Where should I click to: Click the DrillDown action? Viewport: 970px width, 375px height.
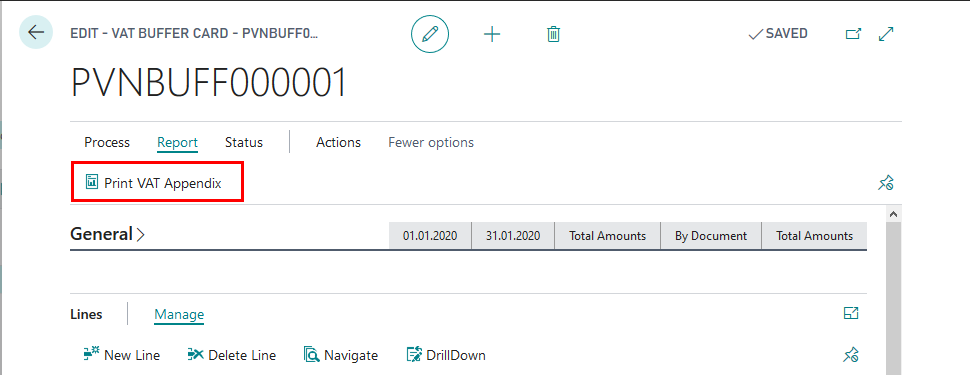click(446, 355)
